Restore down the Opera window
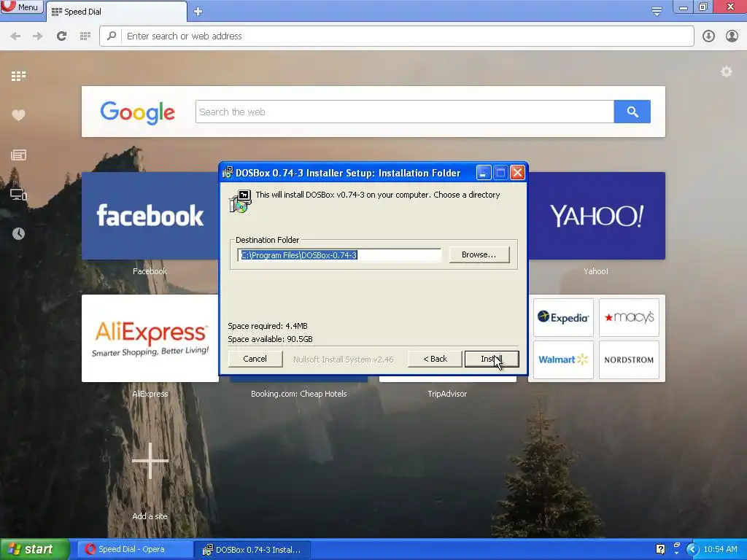This screenshot has height=560, width=747. (703, 7)
